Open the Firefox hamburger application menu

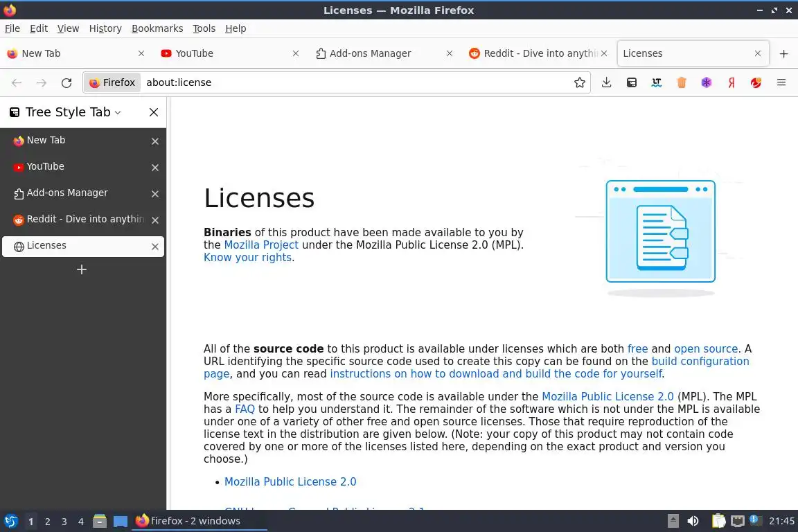click(x=781, y=82)
